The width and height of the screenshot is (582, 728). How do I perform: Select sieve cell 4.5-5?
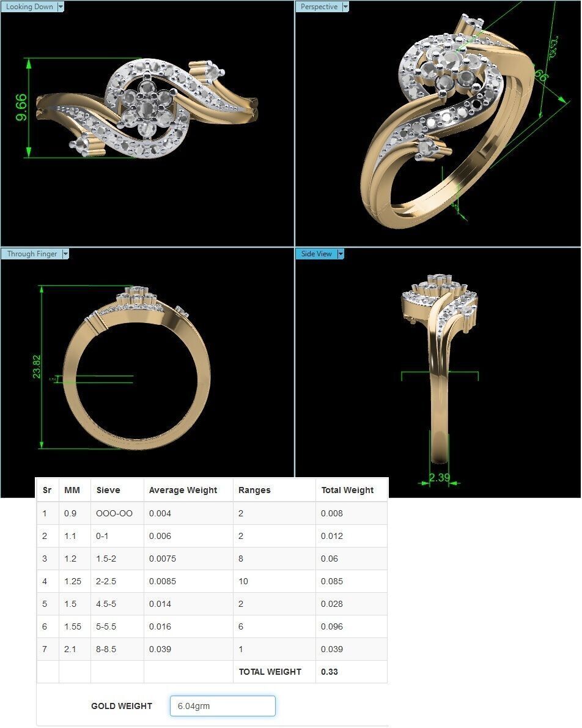pos(106,604)
